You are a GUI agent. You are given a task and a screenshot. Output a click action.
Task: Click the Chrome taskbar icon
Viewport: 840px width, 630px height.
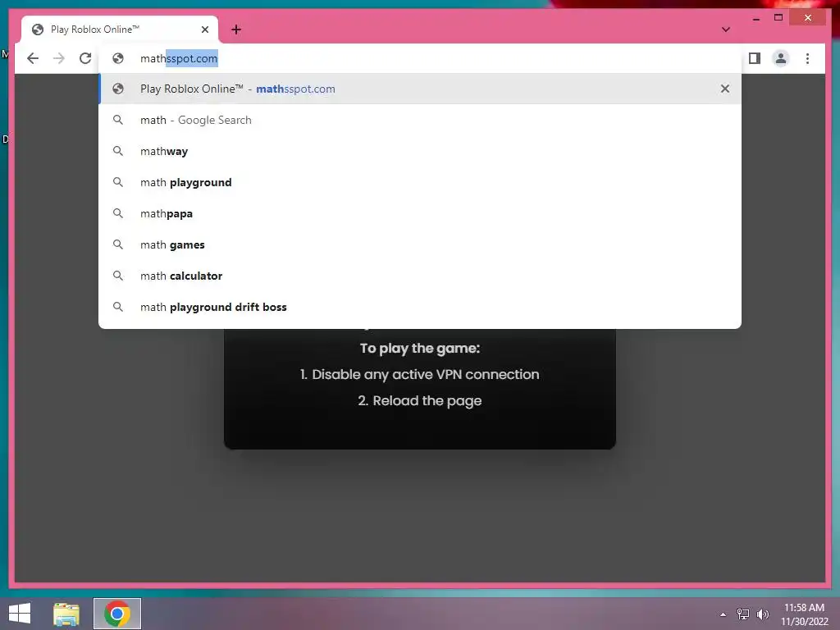117,614
